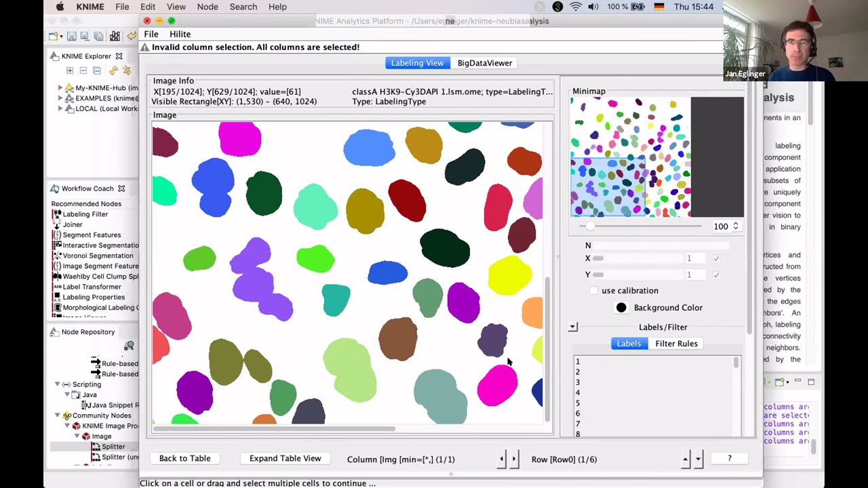This screenshot has width=868, height=488.
Task: Toggle the X dimension checkbox
Action: [716, 258]
